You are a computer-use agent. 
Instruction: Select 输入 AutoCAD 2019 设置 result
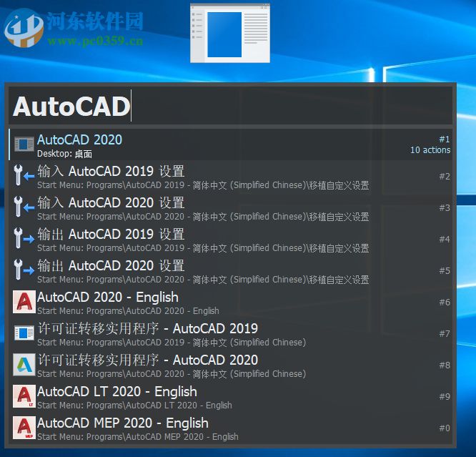(x=230, y=176)
